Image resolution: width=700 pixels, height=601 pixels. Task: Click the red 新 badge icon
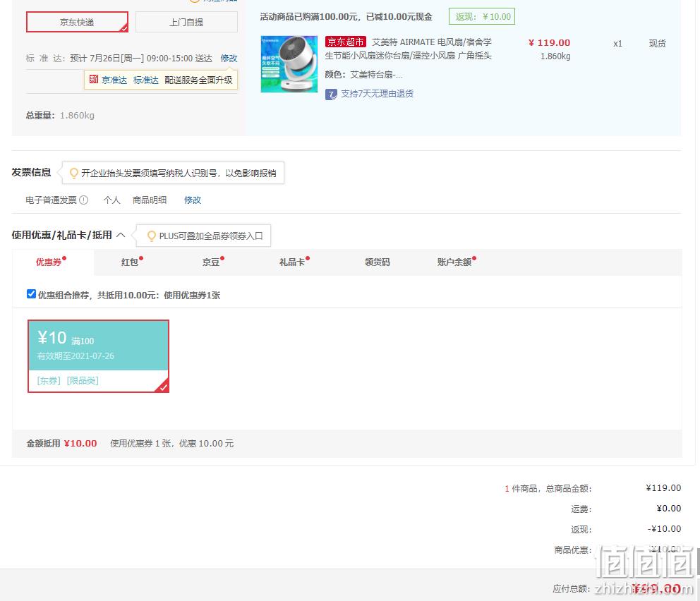coord(93,80)
